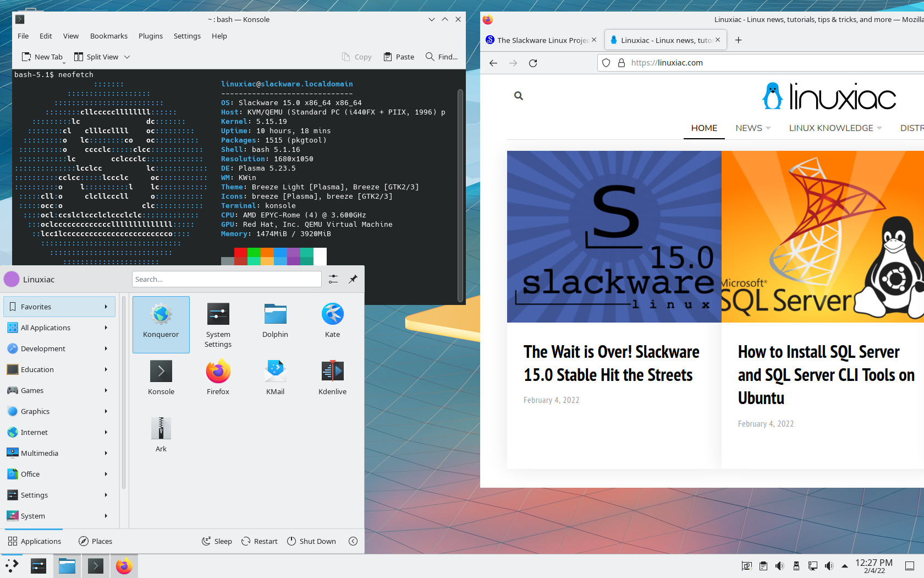Open the taskbar clock and date

pyautogui.click(x=874, y=566)
